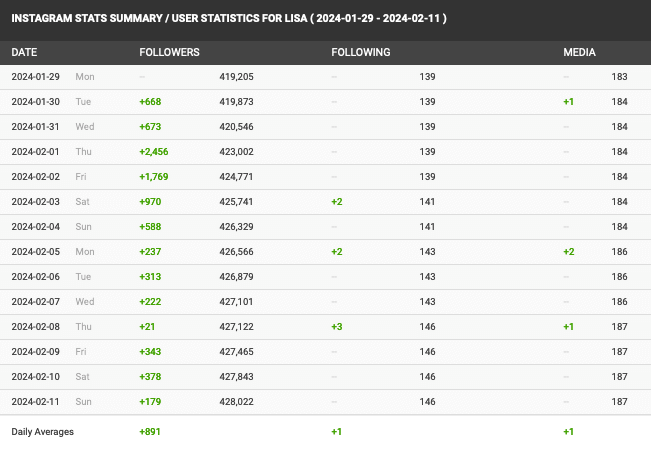Click the +21 followers change value

[147, 327]
